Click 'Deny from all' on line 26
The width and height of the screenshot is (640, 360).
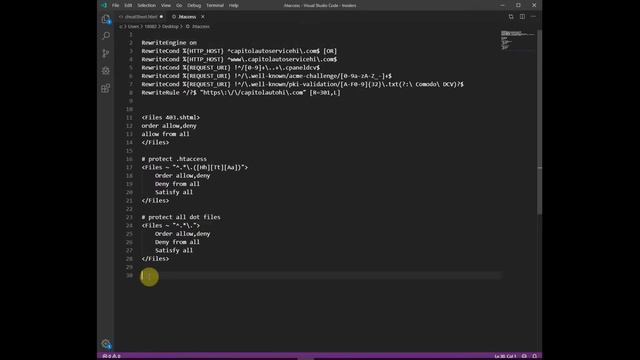click(x=177, y=242)
